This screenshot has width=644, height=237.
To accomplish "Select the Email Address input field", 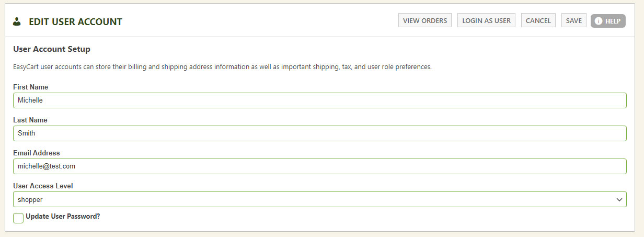I will coord(319,166).
